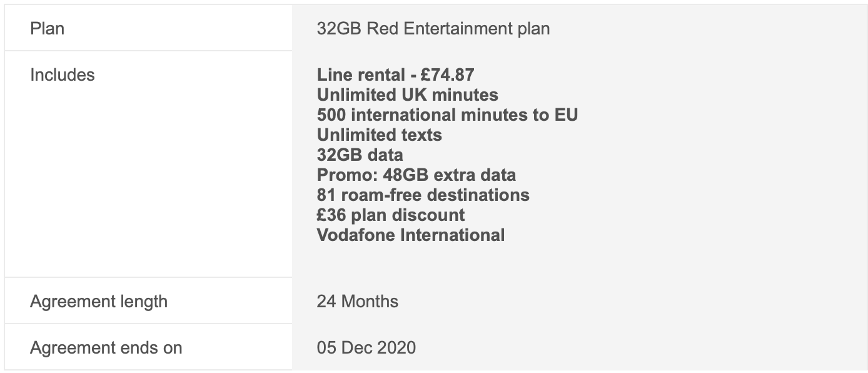The height and width of the screenshot is (373, 868).
Task: Click the blank space under Includes label
Action: coord(148,181)
